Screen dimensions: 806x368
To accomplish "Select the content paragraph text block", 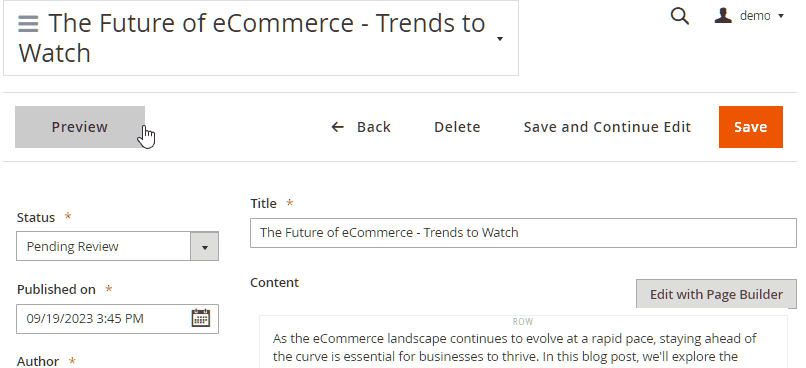I will pos(515,347).
